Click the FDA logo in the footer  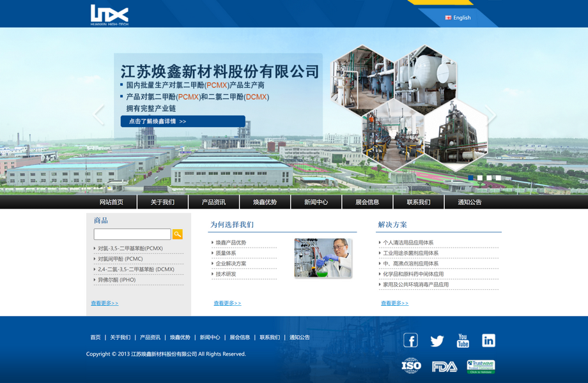pos(444,366)
